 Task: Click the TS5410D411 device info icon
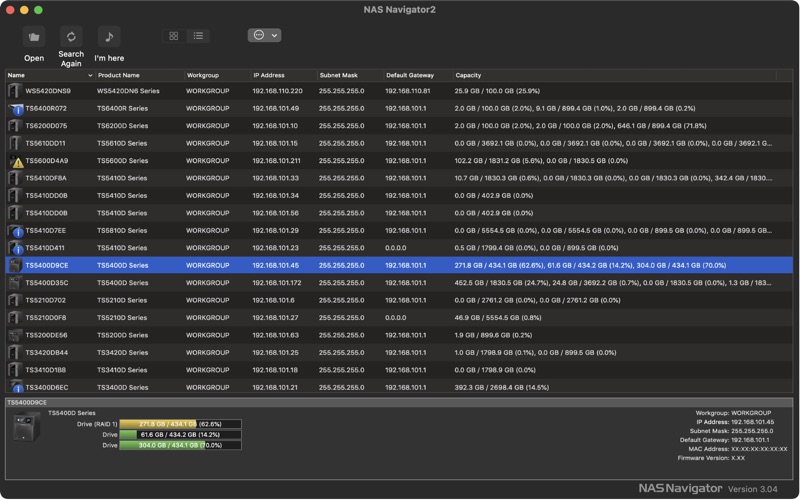(x=16, y=248)
